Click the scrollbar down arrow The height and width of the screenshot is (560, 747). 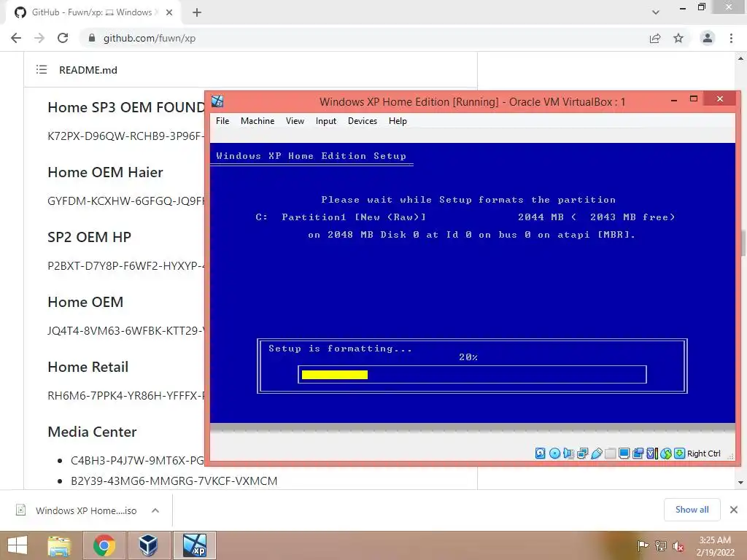741,483
